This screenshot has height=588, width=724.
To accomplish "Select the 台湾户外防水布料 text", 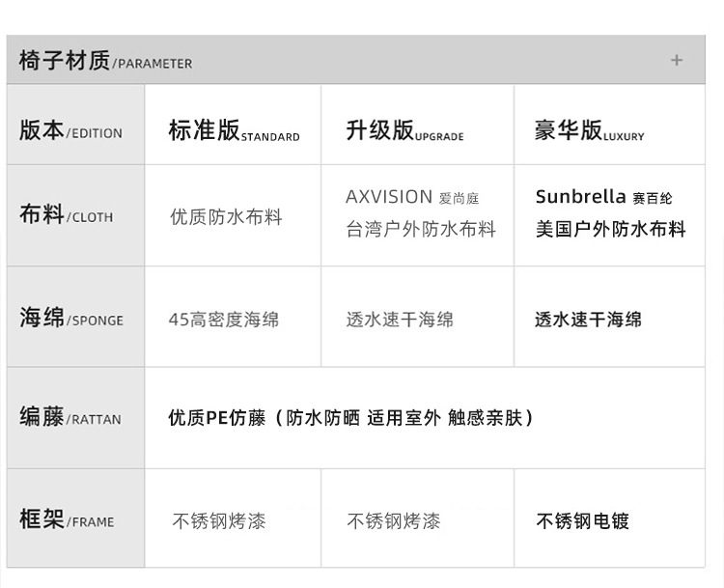I will 421,230.
